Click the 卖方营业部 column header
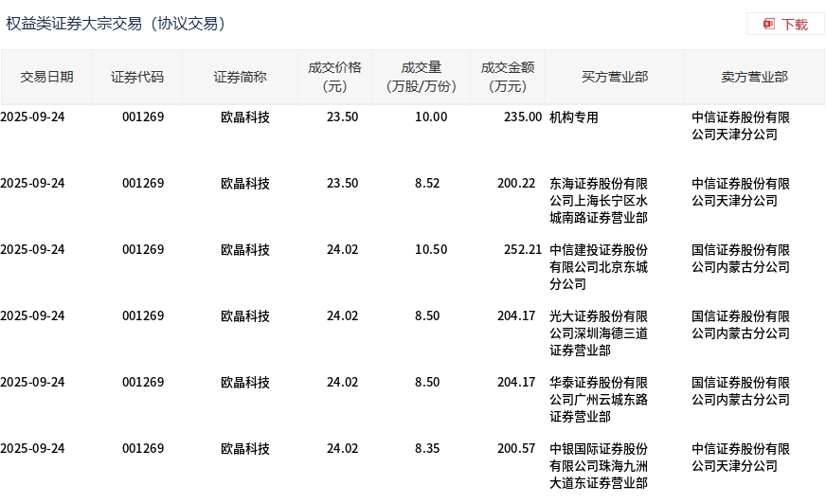Viewport: 826px width, 504px height. click(754, 77)
